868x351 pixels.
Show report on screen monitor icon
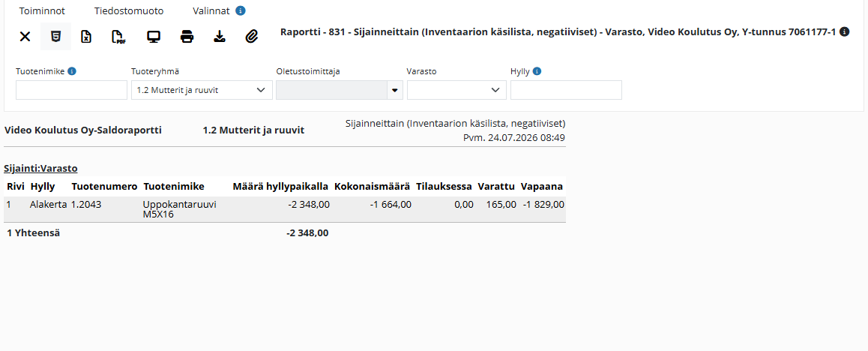154,37
